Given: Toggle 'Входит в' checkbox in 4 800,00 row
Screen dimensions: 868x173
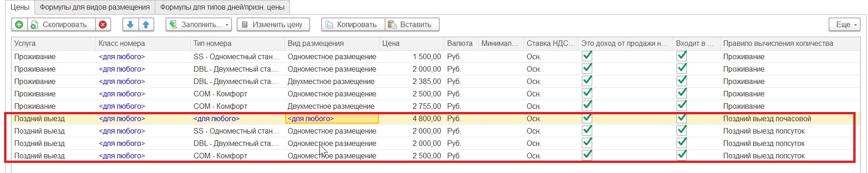Looking at the screenshot, I should click(x=681, y=118).
